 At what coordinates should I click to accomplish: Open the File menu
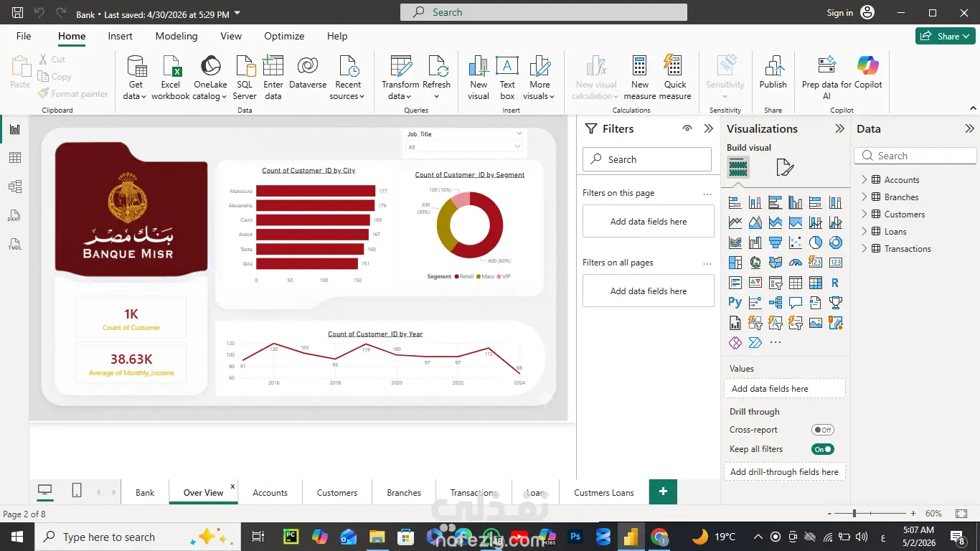tap(24, 36)
